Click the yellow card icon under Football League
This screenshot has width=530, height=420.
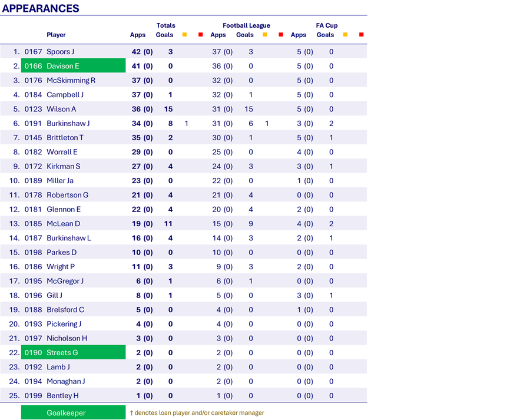click(264, 35)
